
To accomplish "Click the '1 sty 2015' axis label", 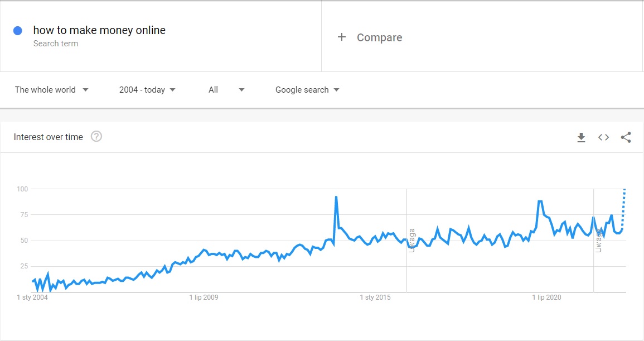I will 375,297.
